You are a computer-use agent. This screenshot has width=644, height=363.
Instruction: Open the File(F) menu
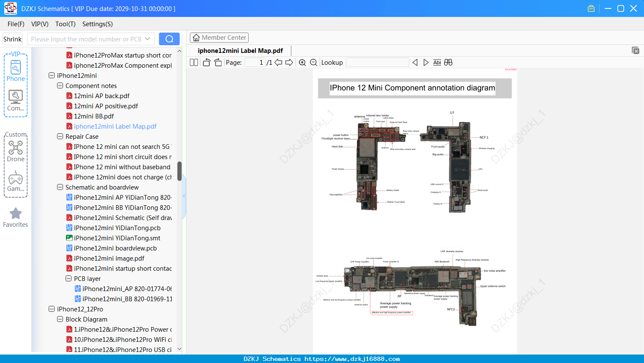(x=16, y=24)
